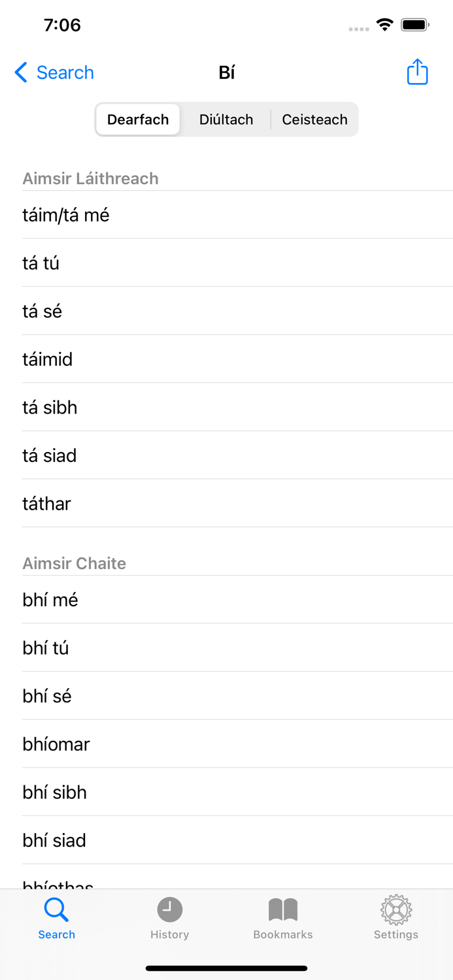
Task: Switch to the Diúltach segment
Action: click(226, 120)
